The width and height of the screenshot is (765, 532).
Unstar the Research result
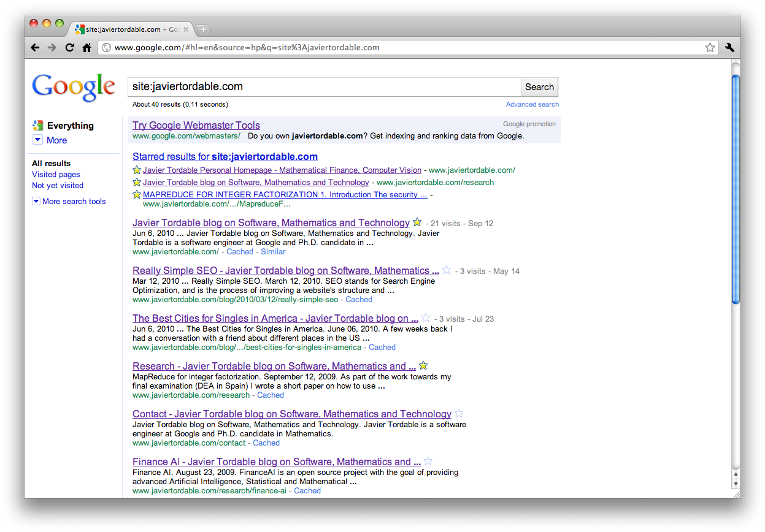pos(423,366)
